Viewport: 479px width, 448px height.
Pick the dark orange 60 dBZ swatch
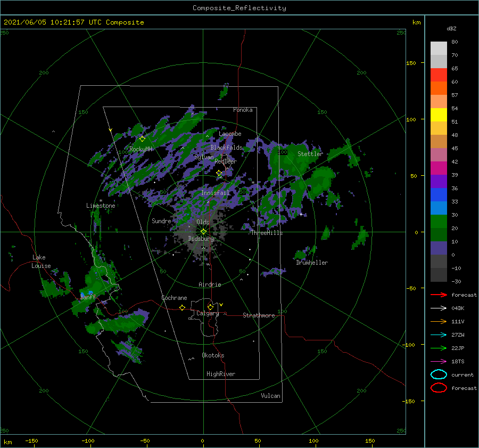coord(439,88)
